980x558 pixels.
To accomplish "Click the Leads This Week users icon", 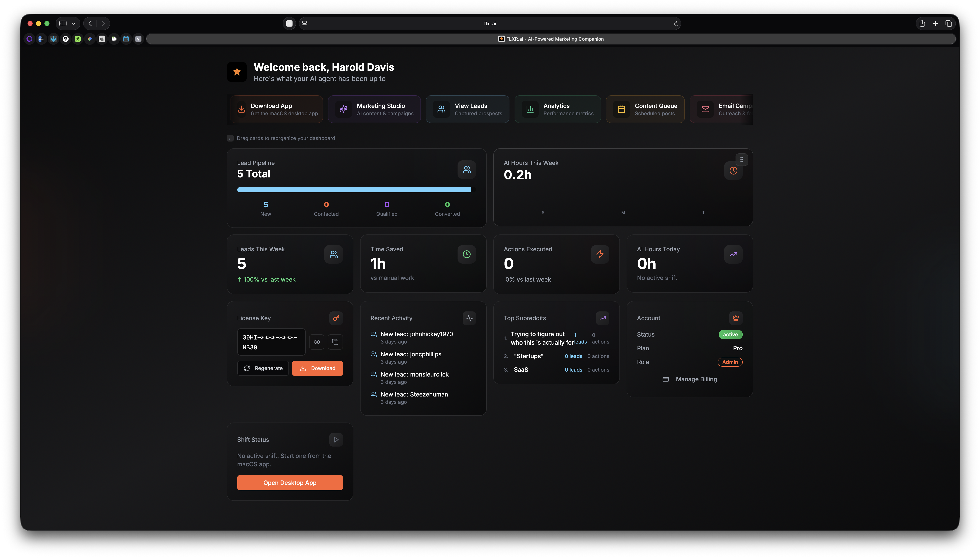I will 333,254.
